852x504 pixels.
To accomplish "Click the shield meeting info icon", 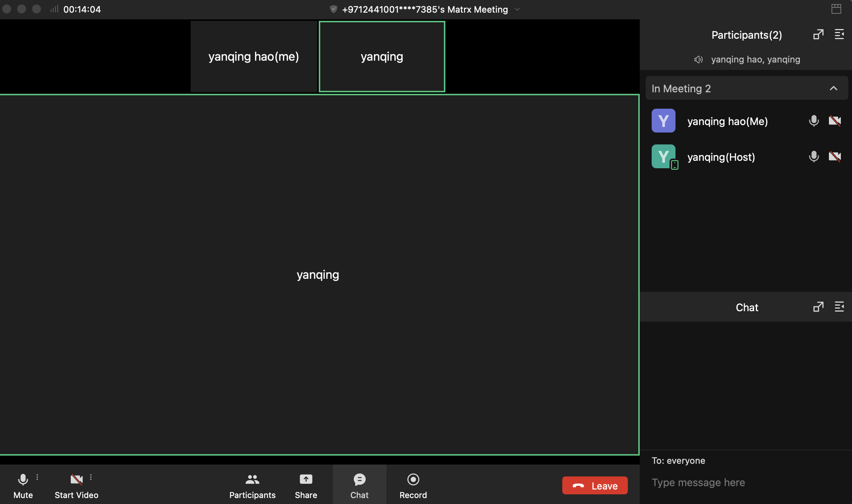I will 333,9.
